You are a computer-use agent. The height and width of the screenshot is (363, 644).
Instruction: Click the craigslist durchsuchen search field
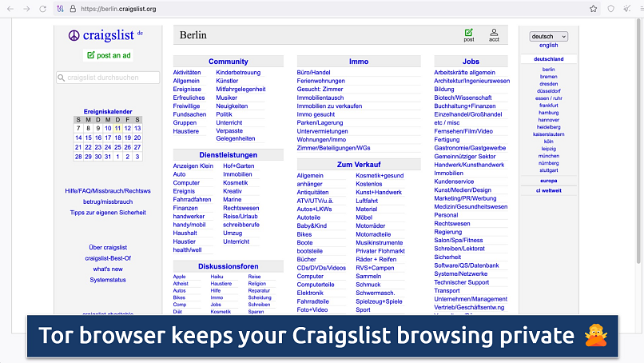tap(108, 78)
